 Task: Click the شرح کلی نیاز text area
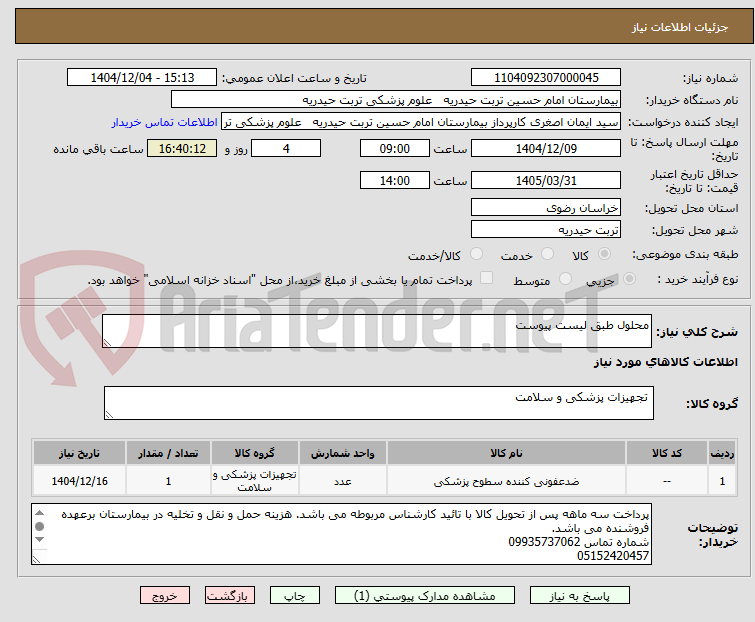[x=377, y=331]
